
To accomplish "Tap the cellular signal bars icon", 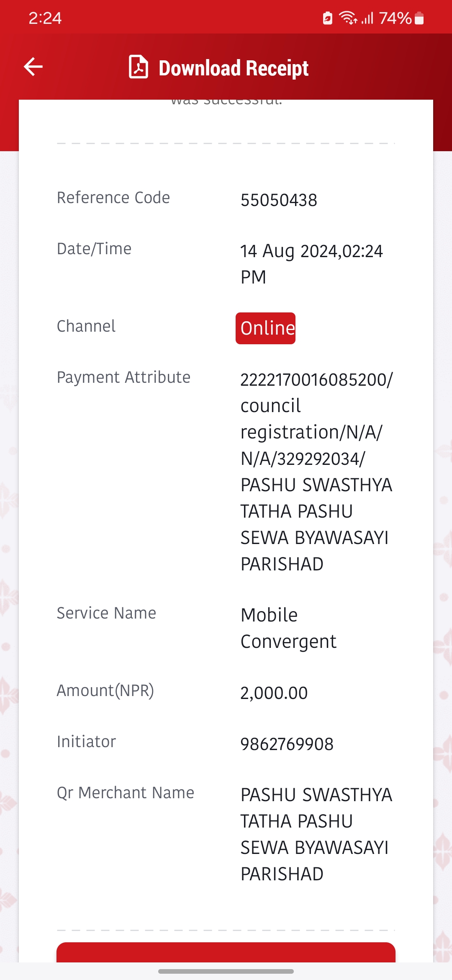I will click(367, 18).
